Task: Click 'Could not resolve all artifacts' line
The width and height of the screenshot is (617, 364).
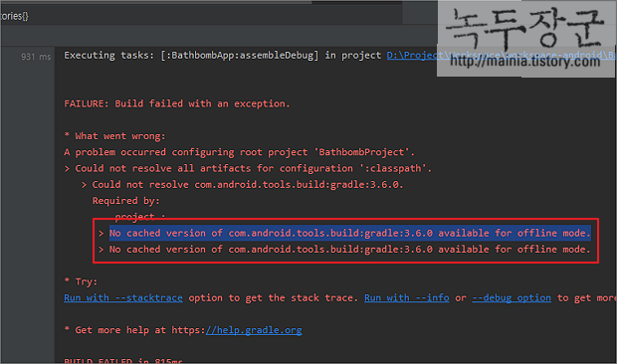Action: click(248, 169)
